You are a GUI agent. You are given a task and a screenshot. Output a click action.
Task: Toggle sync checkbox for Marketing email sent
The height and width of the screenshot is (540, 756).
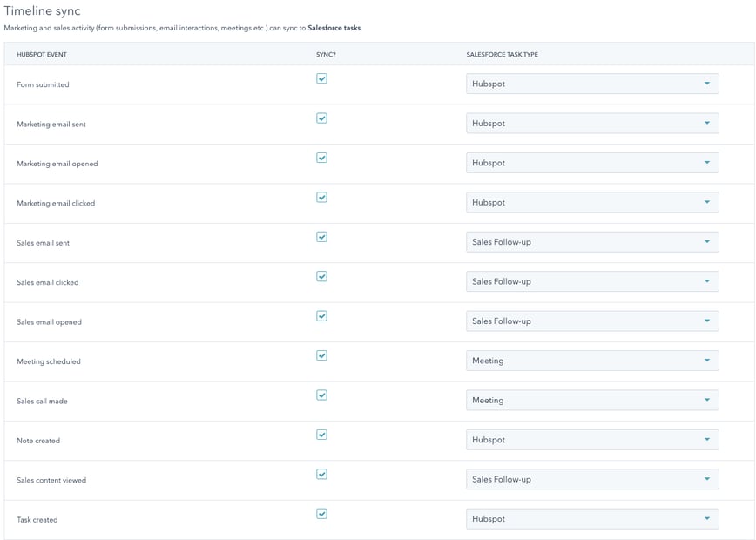[321, 118]
